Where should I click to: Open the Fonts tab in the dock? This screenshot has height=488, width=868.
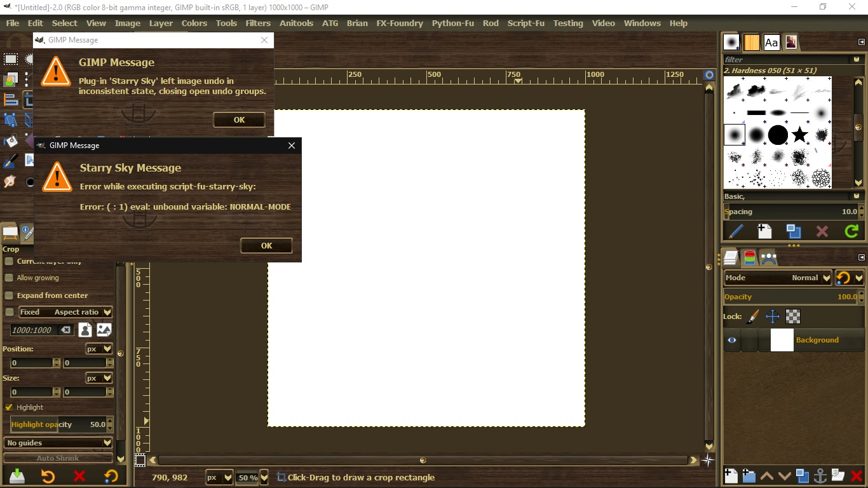tap(771, 43)
